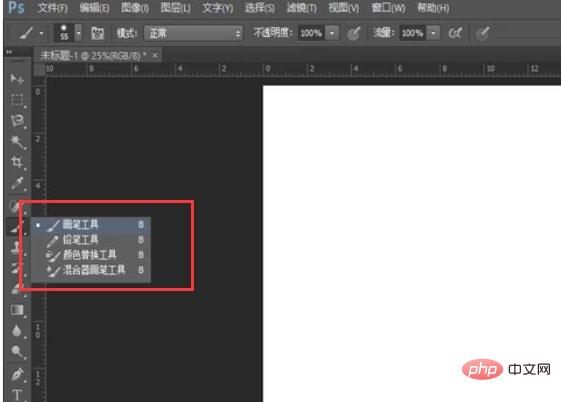Open the 模式 正常 blend mode dropdown
The width and height of the screenshot is (561, 402).
click(193, 33)
